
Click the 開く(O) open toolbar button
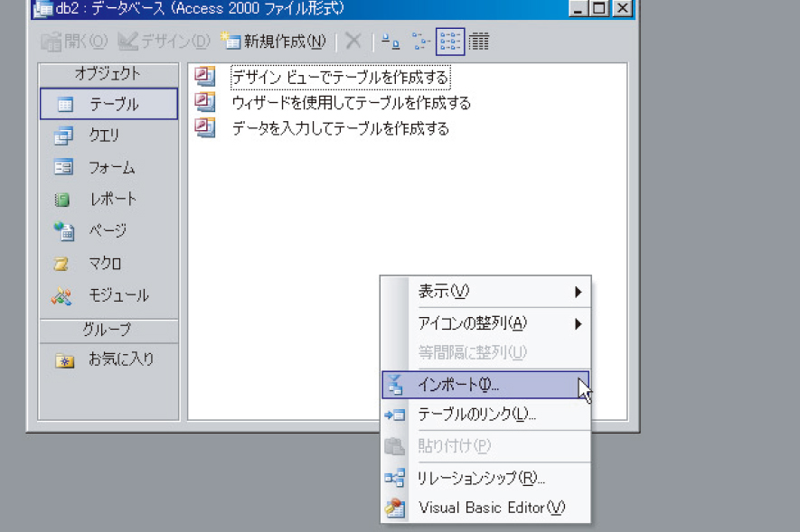[74, 42]
